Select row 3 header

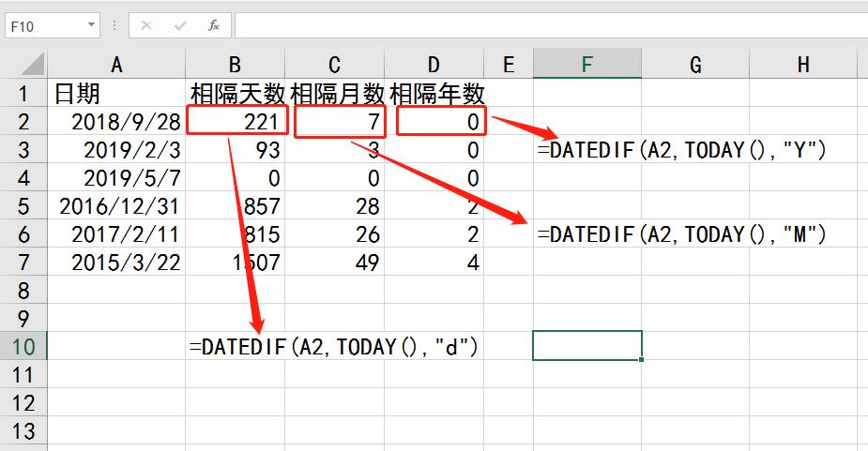[23, 149]
